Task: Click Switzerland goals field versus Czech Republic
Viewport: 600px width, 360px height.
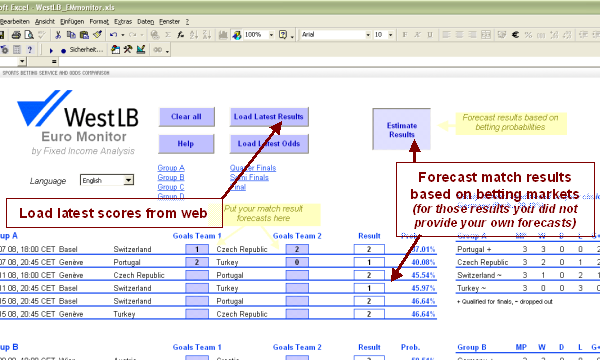Action: click(197, 249)
